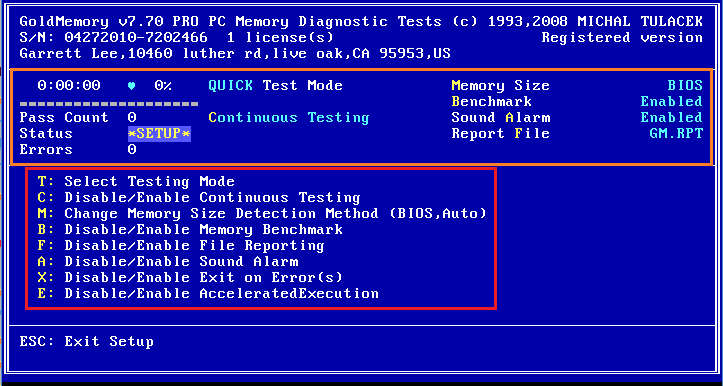Click the 'Pass Count' label
The height and width of the screenshot is (386, 723).
tap(64, 118)
